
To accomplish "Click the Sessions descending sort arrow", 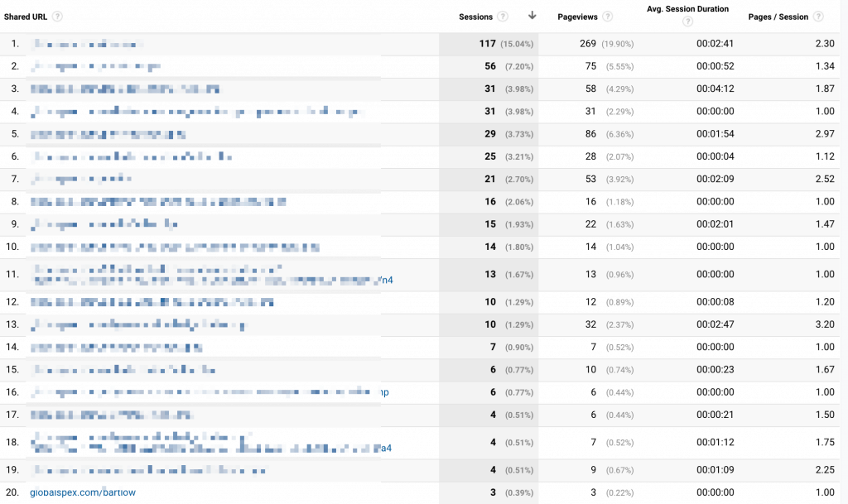I will point(532,16).
